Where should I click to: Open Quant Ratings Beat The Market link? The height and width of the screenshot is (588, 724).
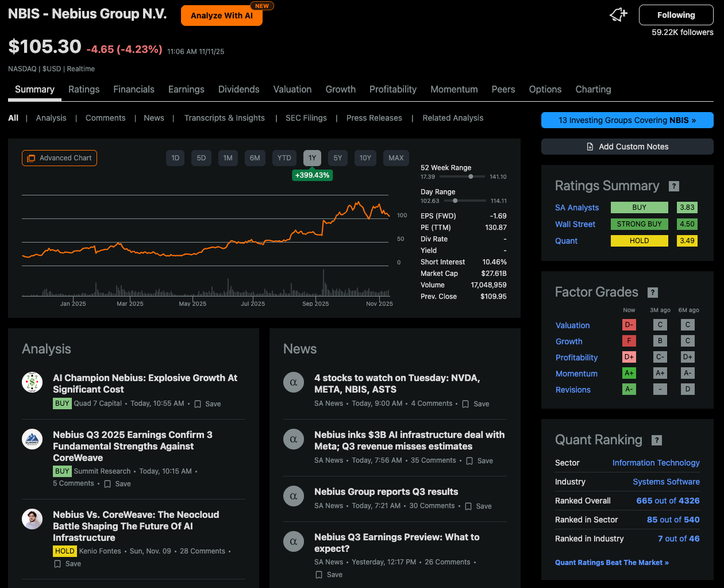(x=612, y=563)
